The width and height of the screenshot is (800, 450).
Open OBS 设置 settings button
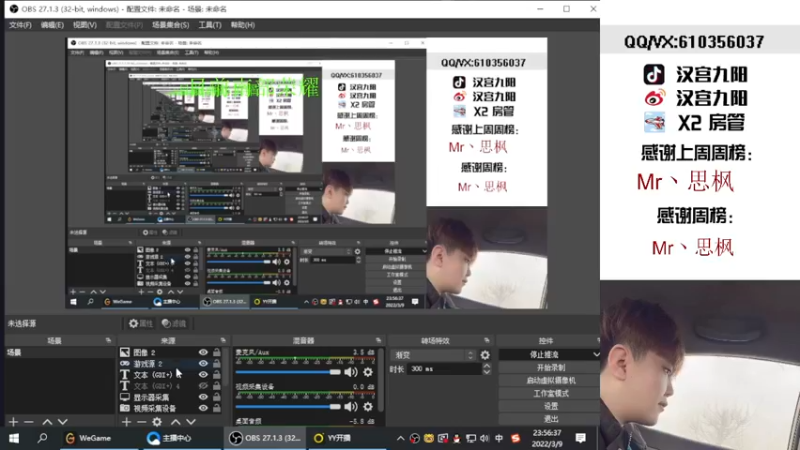550,406
